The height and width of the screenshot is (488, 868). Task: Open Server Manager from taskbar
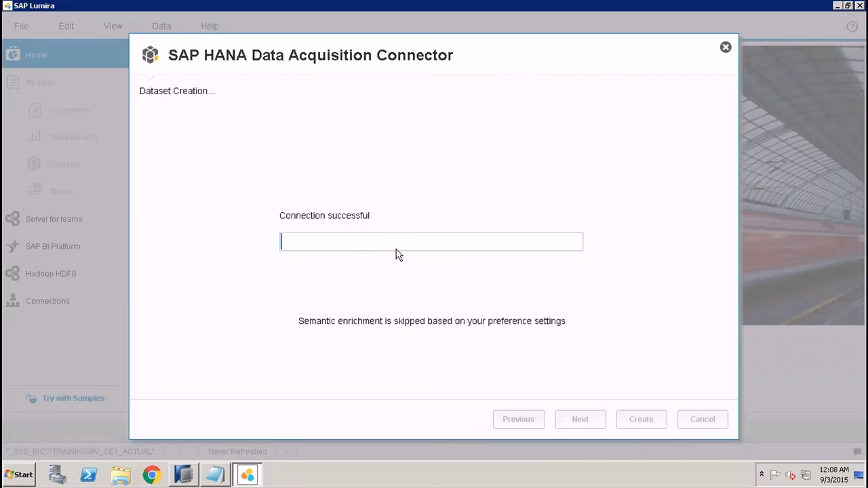58,474
